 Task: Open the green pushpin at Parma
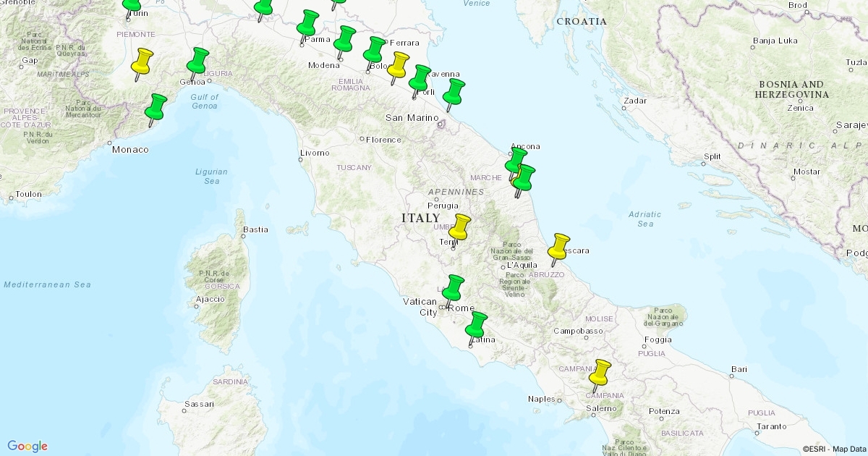coord(307,23)
